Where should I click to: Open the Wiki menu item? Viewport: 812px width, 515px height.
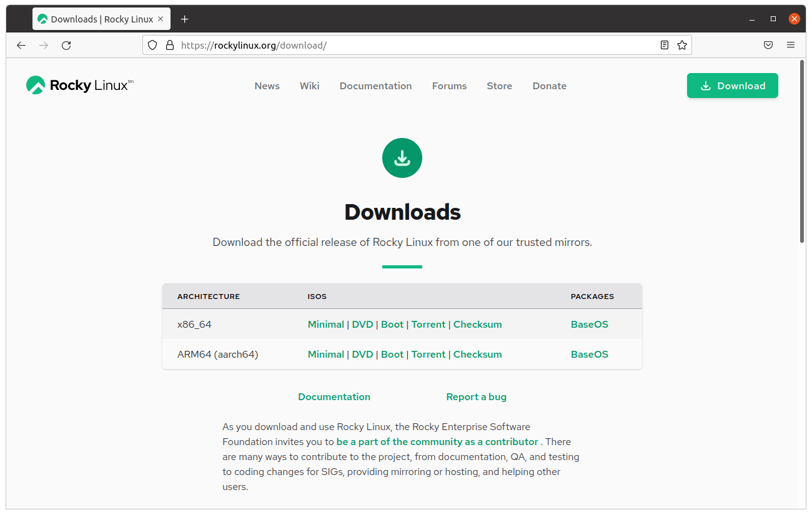[x=309, y=86]
